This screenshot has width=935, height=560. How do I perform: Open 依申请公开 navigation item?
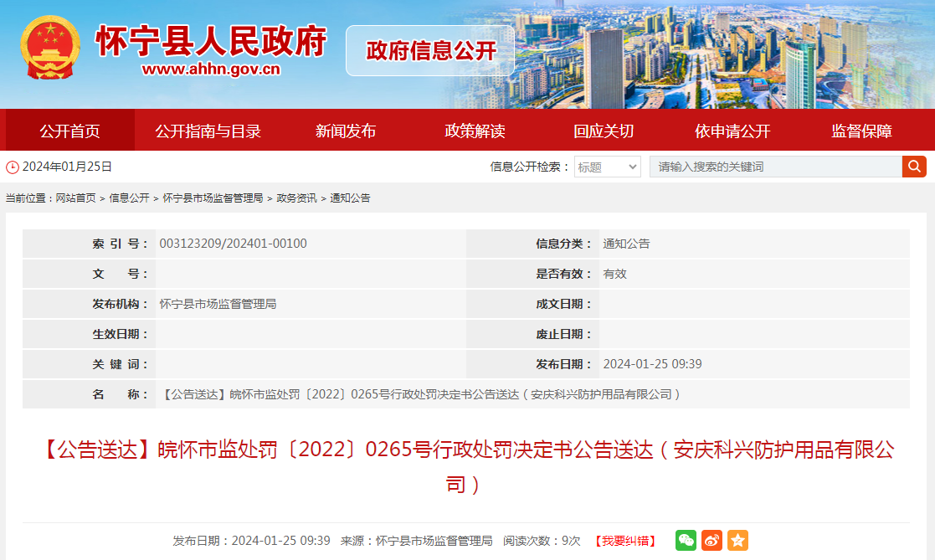732,131
